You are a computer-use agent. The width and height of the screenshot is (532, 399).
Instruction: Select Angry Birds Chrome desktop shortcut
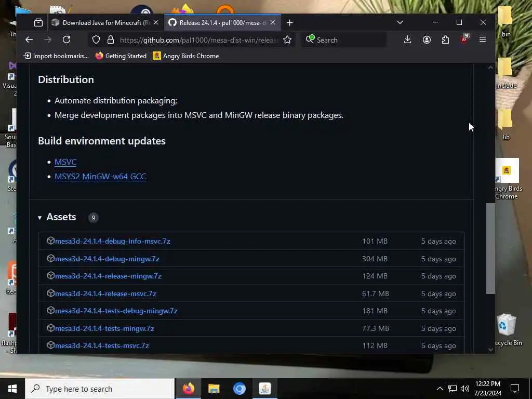pyautogui.click(x=507, y=179)
